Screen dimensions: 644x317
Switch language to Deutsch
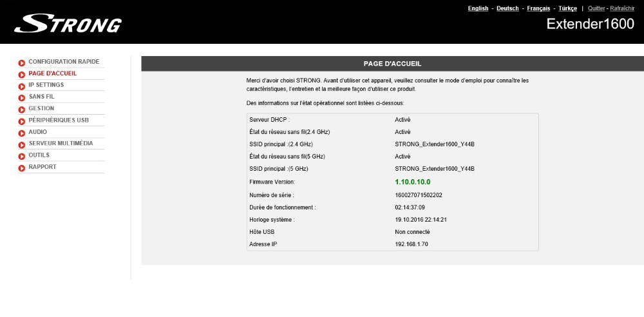[507, 8]
